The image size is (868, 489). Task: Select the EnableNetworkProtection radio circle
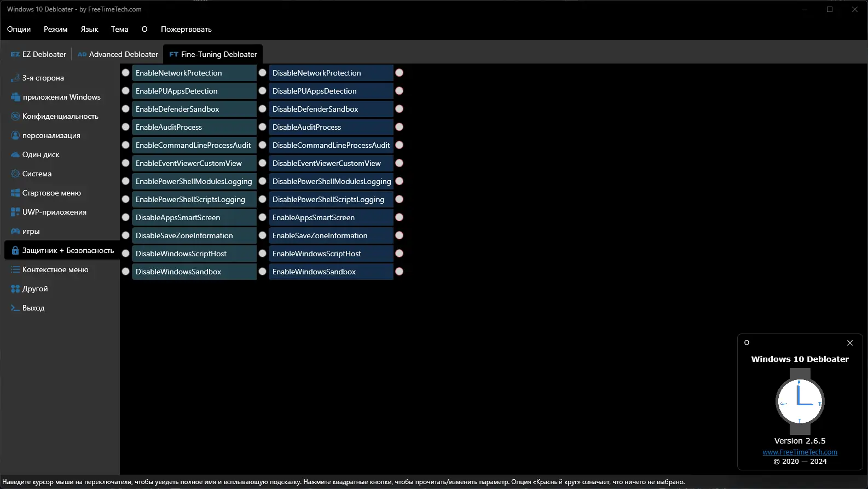click(126, 73)
